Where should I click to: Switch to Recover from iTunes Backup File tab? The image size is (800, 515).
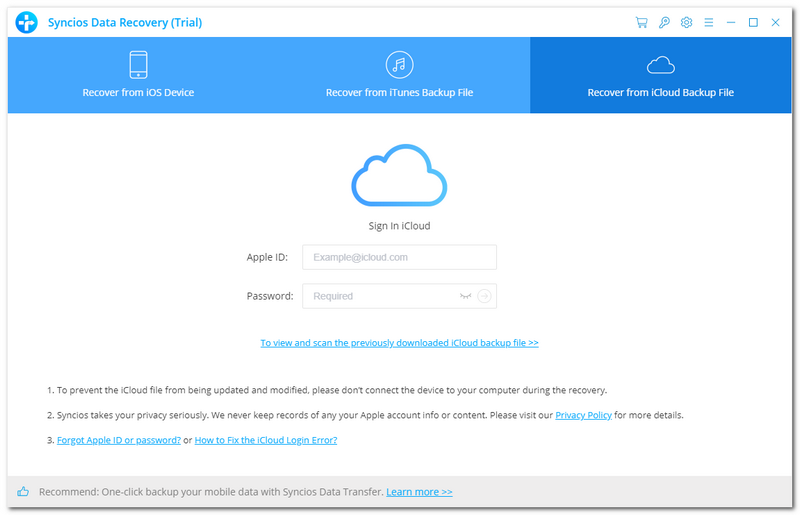399,75
